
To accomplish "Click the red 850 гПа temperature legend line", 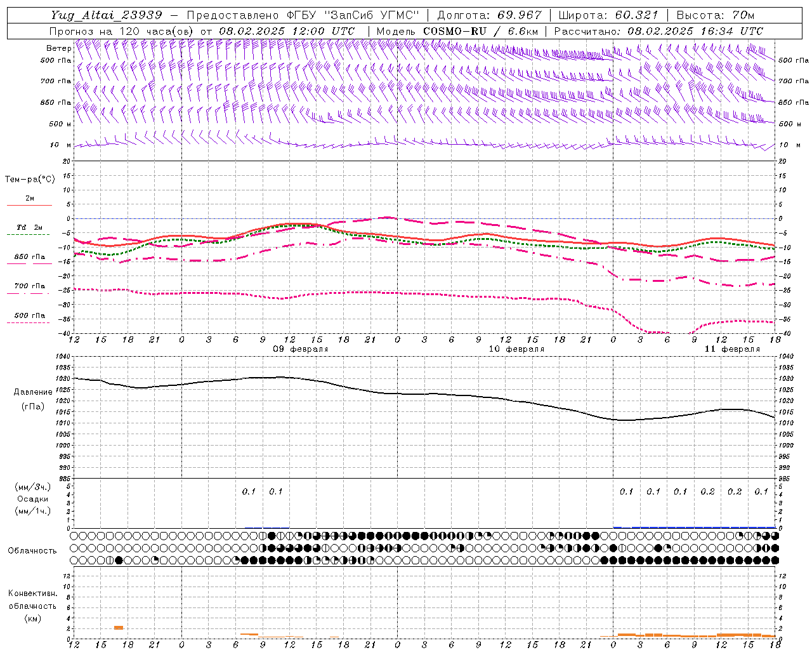I will pos(28,263).
